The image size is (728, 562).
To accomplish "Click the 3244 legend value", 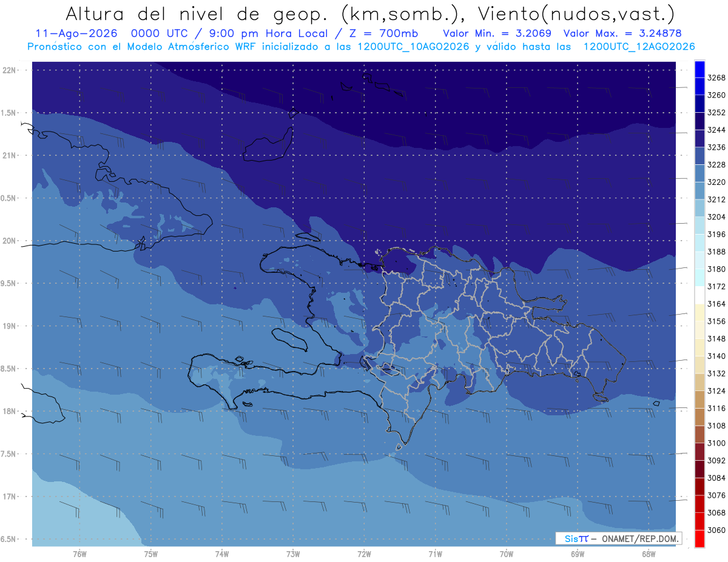I will coord(716,130).
